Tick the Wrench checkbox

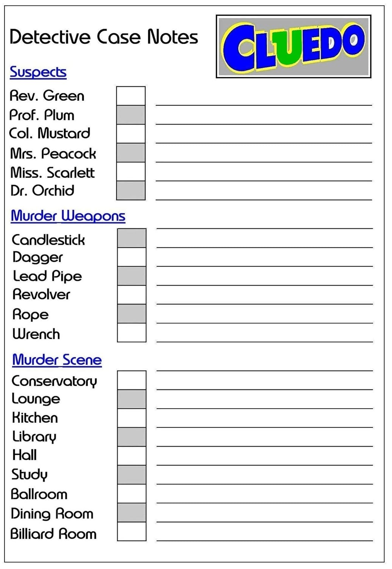[x=132, y=333]
